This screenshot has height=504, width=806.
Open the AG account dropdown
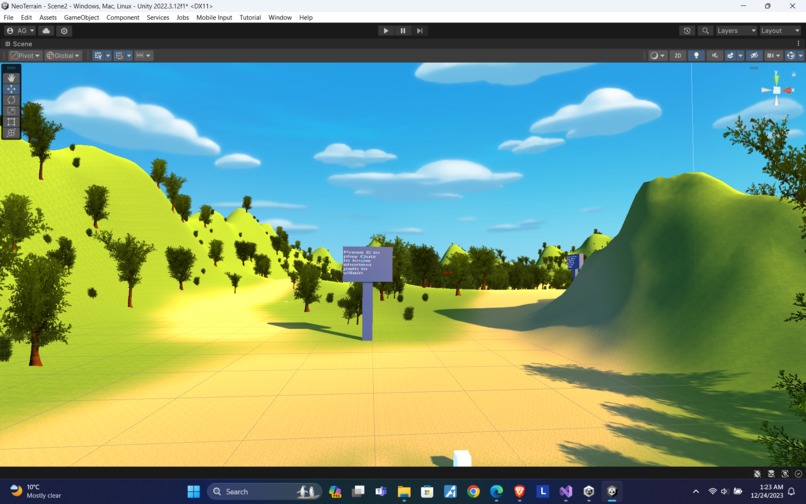(21, 31)
